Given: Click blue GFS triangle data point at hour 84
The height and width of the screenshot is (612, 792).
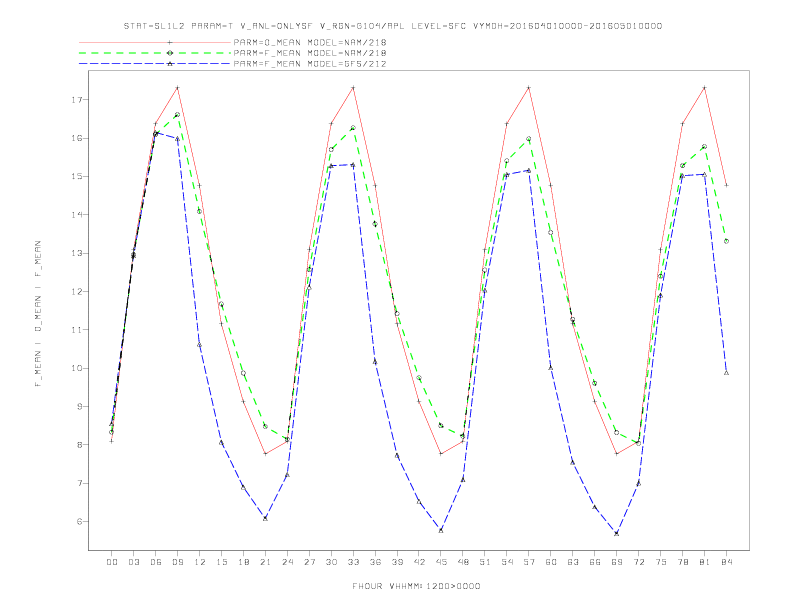Looking at the screenshot, I should point(726,373).
